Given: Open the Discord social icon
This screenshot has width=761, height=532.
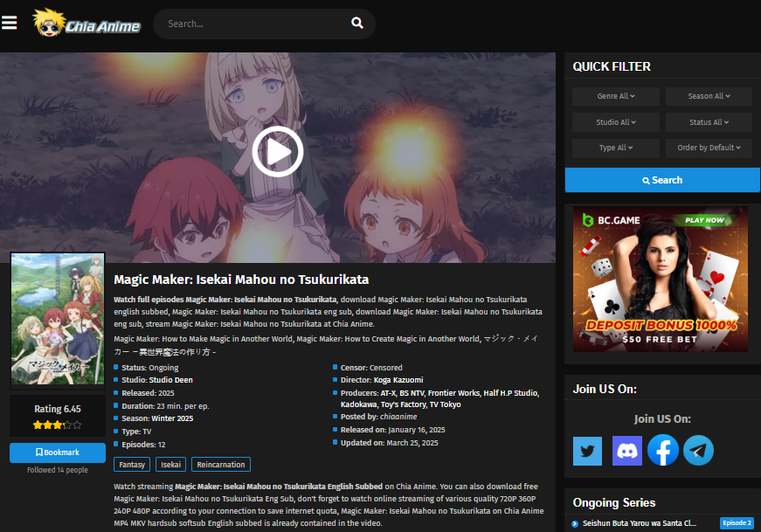Looking at the screenshot, I should pyautogui.click(x=627, y=451).
